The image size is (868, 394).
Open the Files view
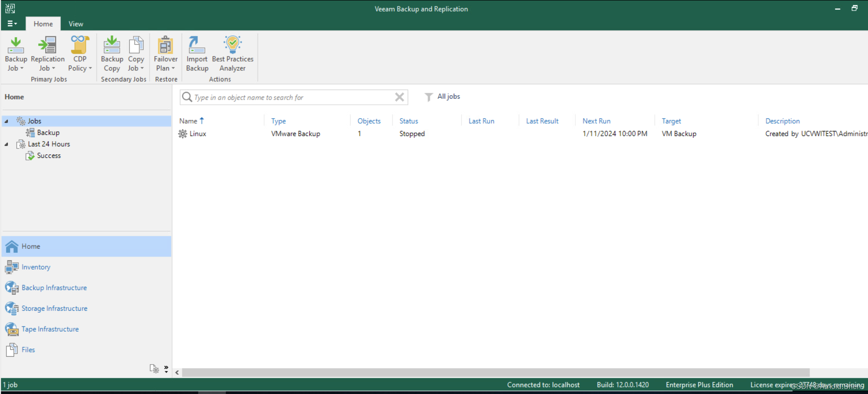click(x=87, y=350)
